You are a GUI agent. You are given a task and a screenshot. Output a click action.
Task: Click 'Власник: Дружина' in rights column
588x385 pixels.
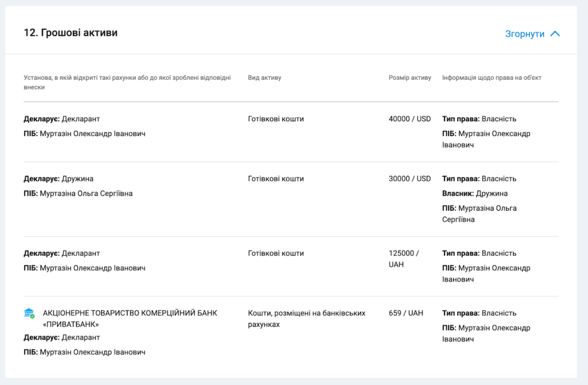[x=475, y=194]
